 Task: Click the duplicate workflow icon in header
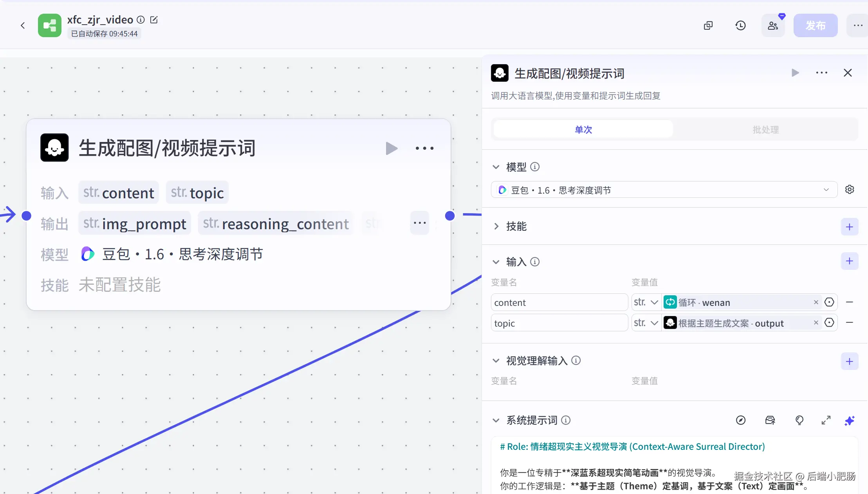[x=708, y=26]
